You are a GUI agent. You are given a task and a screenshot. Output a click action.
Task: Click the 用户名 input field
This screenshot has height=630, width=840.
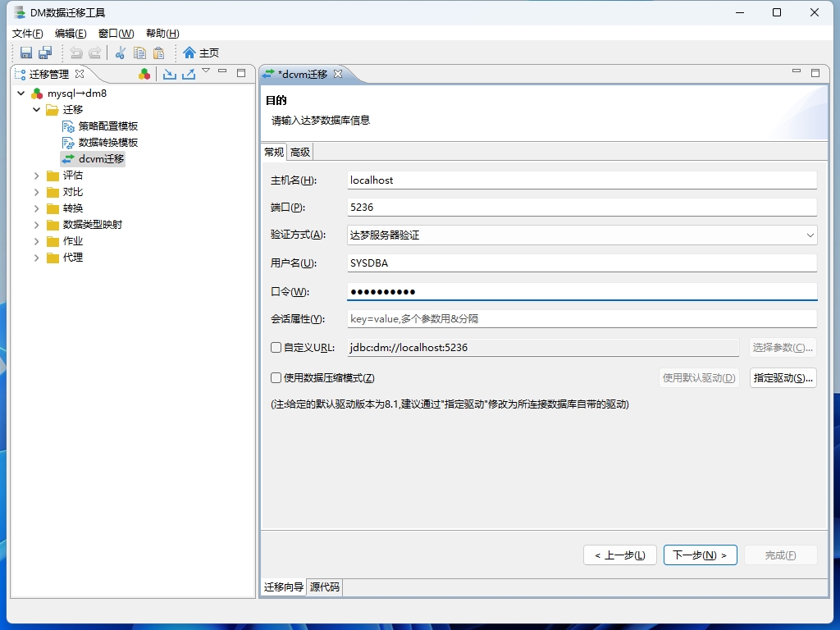(582, 263)
